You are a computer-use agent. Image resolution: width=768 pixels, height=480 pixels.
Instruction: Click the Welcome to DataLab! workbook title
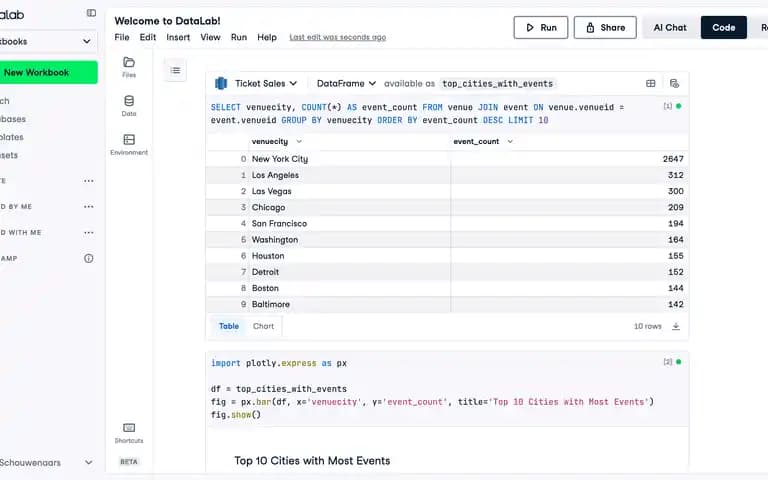(168, 21)
